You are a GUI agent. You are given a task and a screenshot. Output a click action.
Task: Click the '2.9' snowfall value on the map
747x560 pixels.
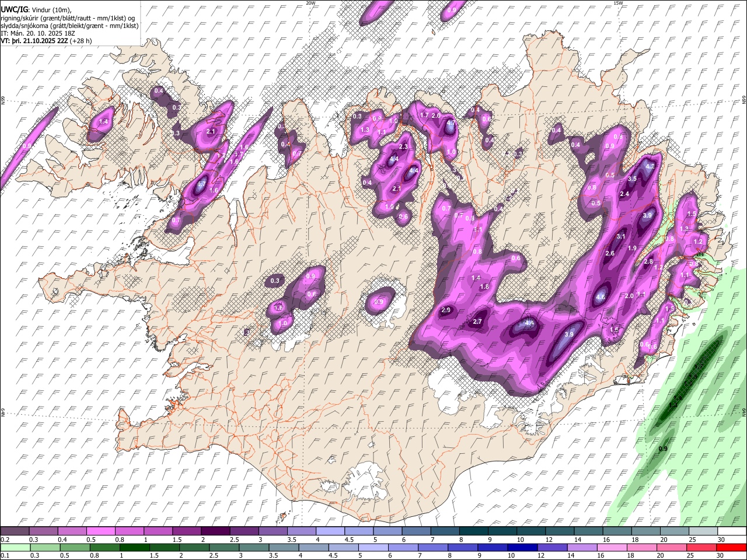pos(446,310)
